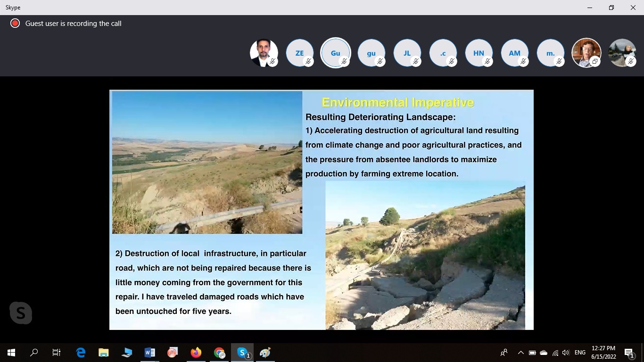The image size is (644, 362).
Task: Open Task View from the taskbar
Action: pyautogui.click(x=56, y=352)
